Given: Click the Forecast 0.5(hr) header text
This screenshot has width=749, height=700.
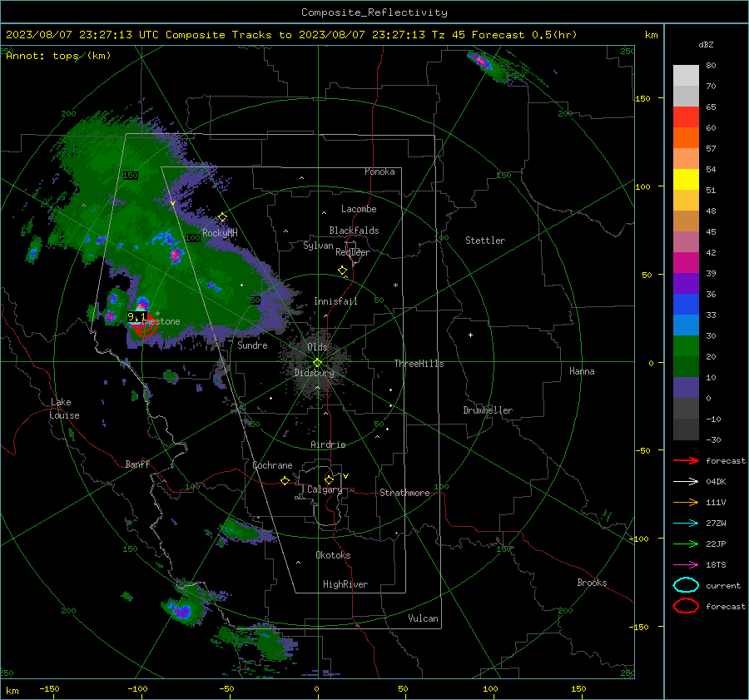Looking at the screenshot, I should [524, 35].
